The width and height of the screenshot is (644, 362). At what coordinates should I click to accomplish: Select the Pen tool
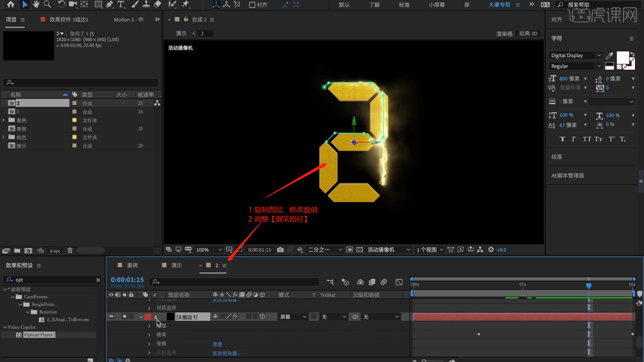110,4
